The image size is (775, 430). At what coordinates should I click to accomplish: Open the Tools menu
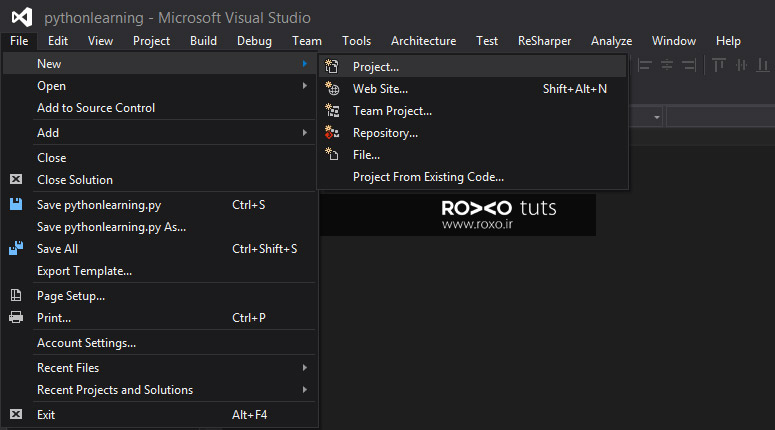click(x=356, y=41)
